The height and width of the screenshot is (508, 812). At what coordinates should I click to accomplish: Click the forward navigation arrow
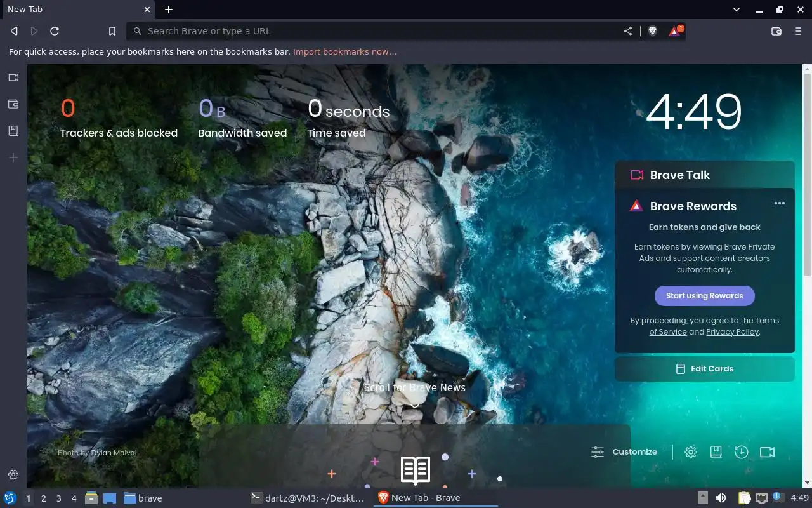tap(34, 31)
